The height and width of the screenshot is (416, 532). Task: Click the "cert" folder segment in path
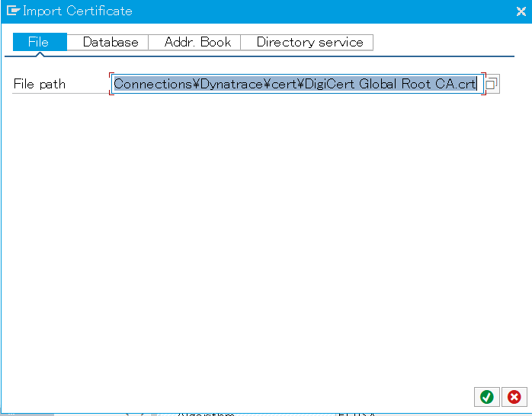pos(284,85)
